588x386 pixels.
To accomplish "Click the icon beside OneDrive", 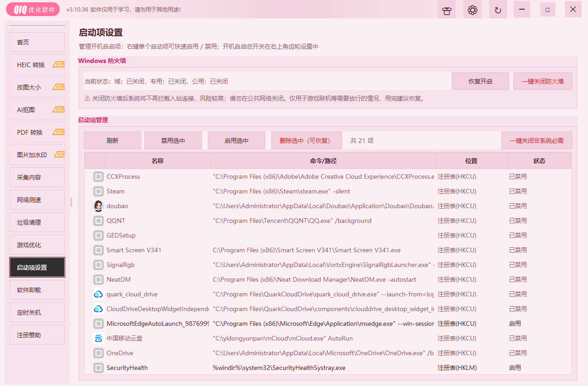I will 98,353.
